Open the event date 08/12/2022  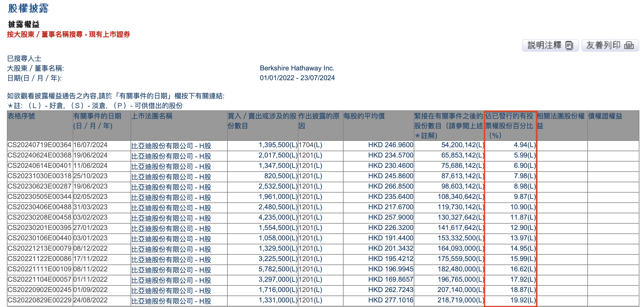point(90,248)
